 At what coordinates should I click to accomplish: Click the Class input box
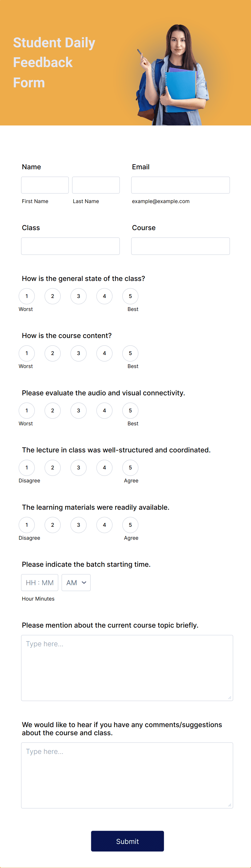tap(70, 246)
